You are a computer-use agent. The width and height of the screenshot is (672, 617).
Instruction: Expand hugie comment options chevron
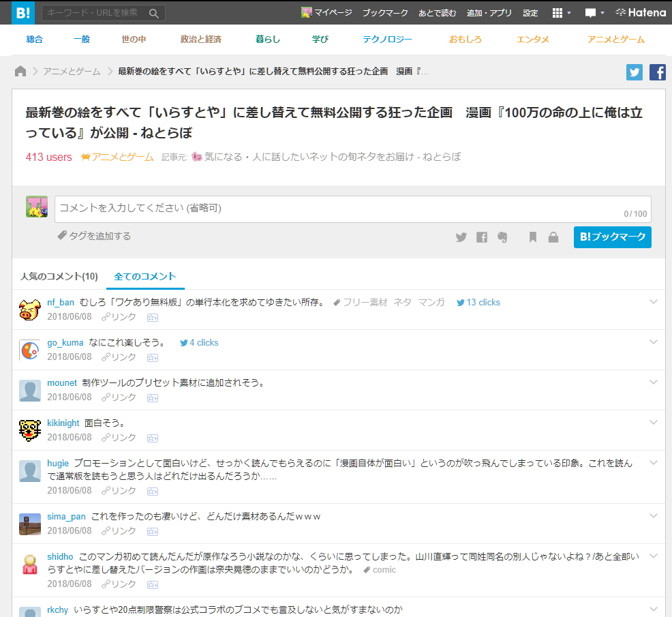coord(654,463)
